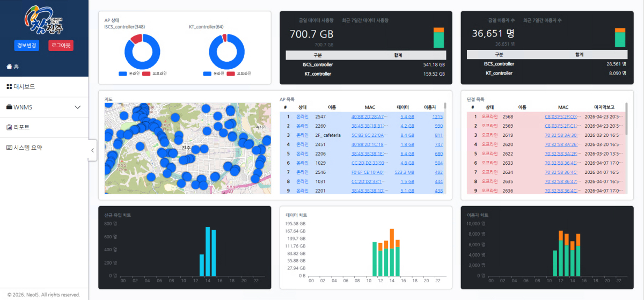Collapse the sidebar with the chevron handle

tap(92, 150)
